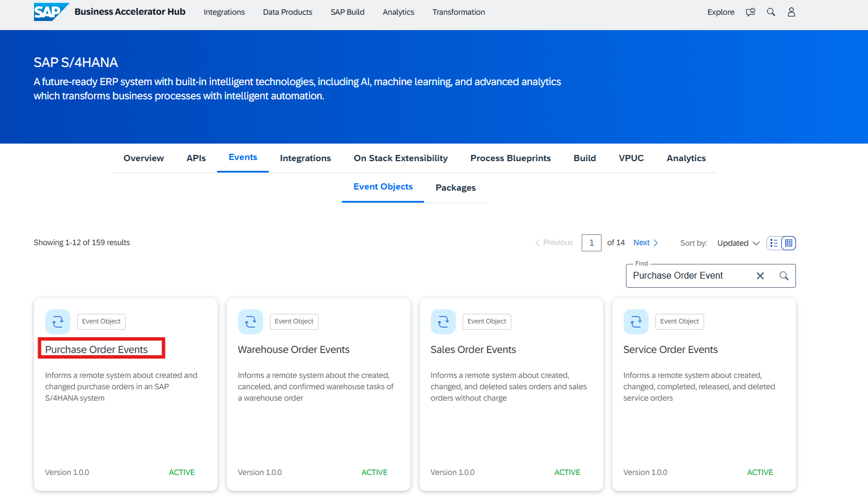This screenshot has width=868, height=496.
Task: Click ACTIVE status on Purchase Order Events card
Action: [182, 472]
